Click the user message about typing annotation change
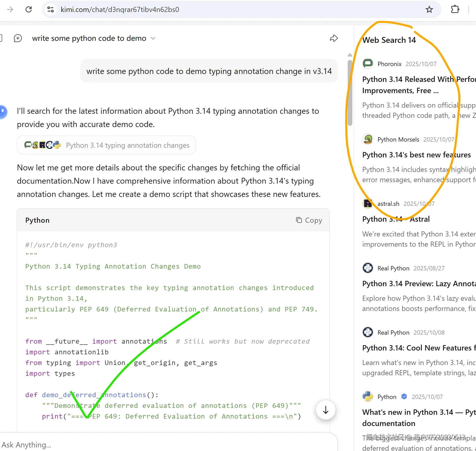The image size is (476, 451). [x=209, y=71]
